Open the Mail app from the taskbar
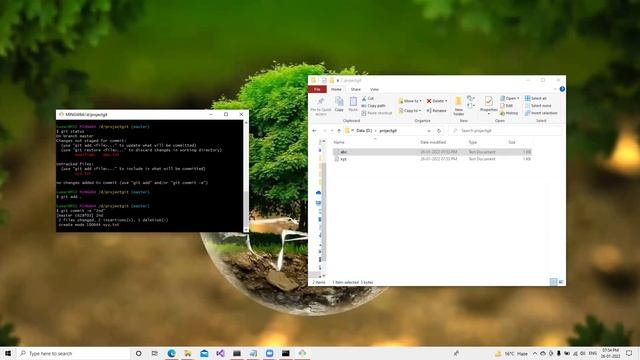Screen dimensions: 640x360 coord(204,353)
